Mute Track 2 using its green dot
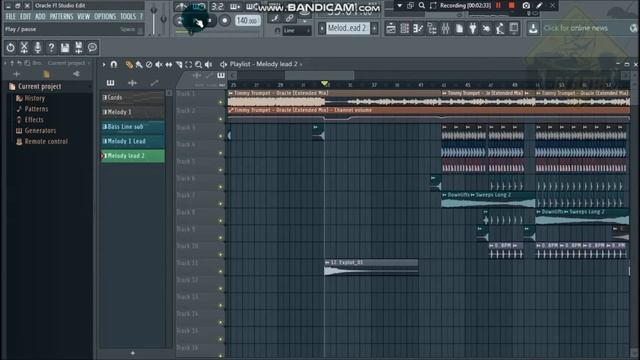Viewport: 640px width, 360px height. pos(221,119)
